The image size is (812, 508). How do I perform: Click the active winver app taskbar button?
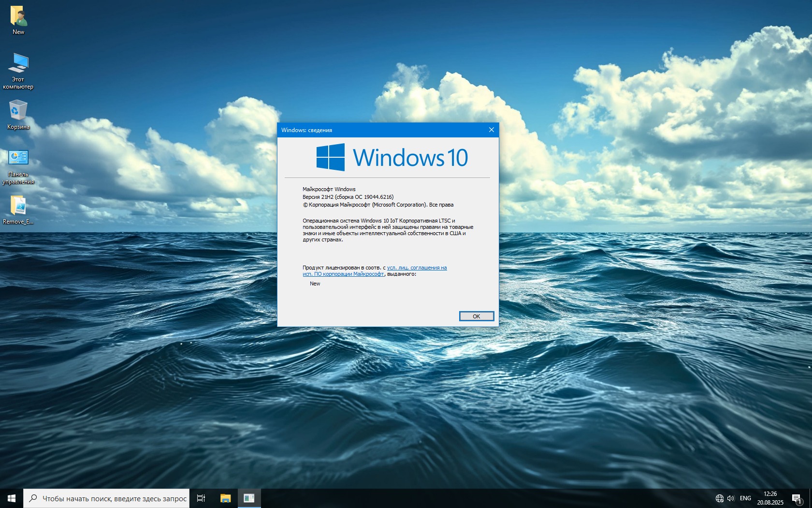coord(249,498)
